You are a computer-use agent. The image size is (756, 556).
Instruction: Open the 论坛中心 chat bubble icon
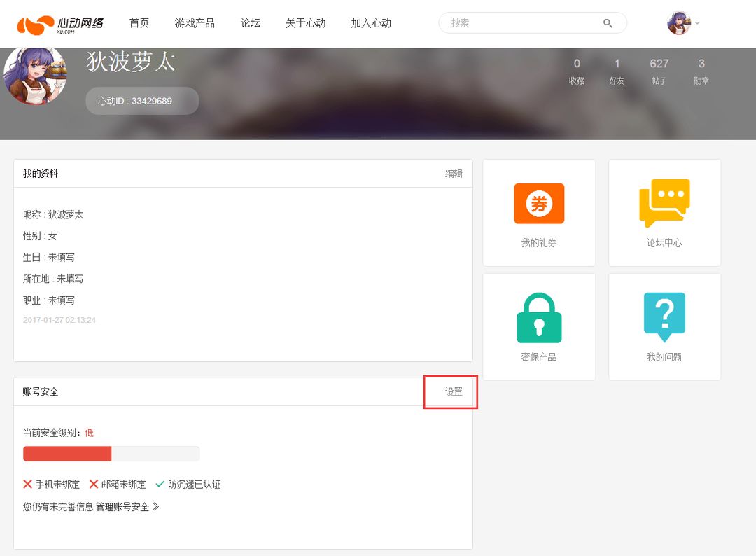tap(664, 203)
